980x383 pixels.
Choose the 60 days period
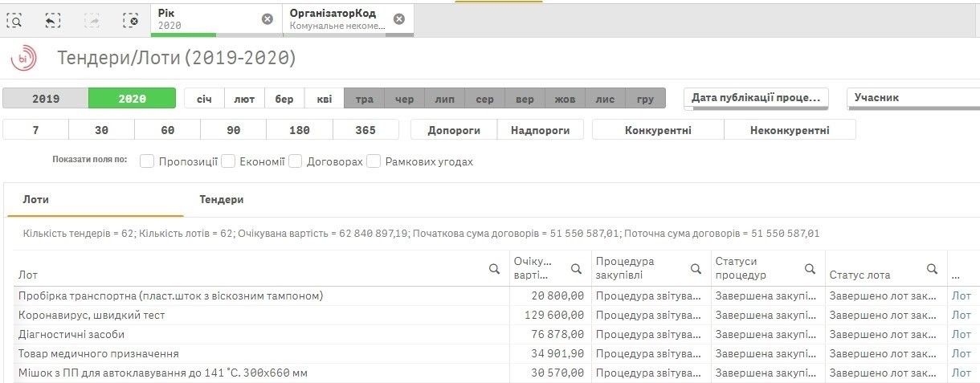[168, 130]
